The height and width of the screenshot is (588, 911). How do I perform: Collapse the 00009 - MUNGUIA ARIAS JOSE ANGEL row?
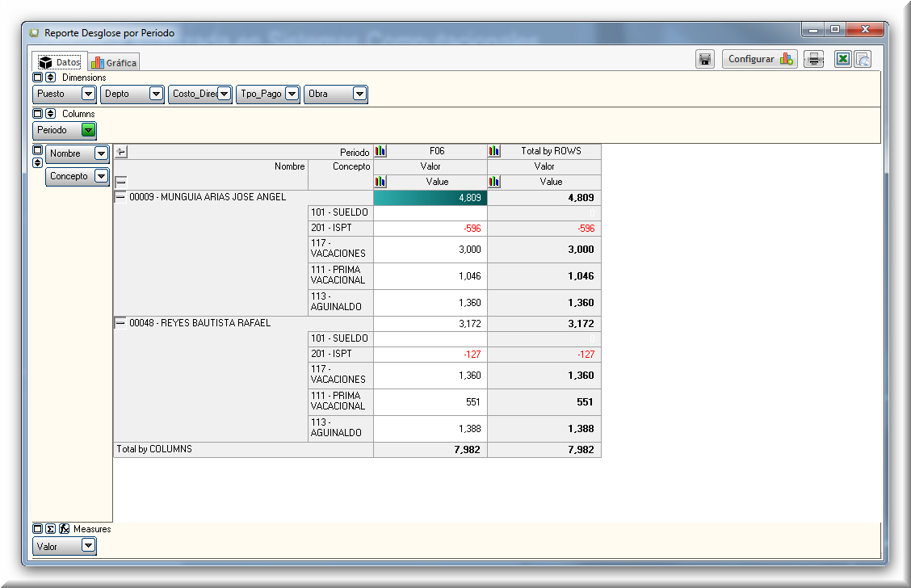pos(120,196)
